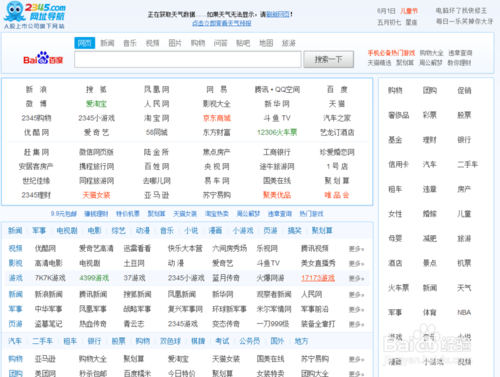Open the 9.9元包邮 promo link
The image size is (500, 377).
[x=64, y=214]
